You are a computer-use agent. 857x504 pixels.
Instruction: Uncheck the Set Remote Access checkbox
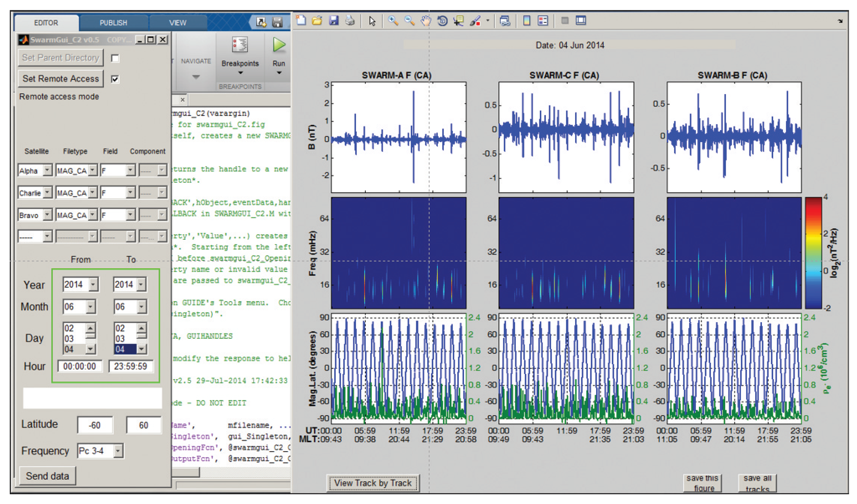115,79
